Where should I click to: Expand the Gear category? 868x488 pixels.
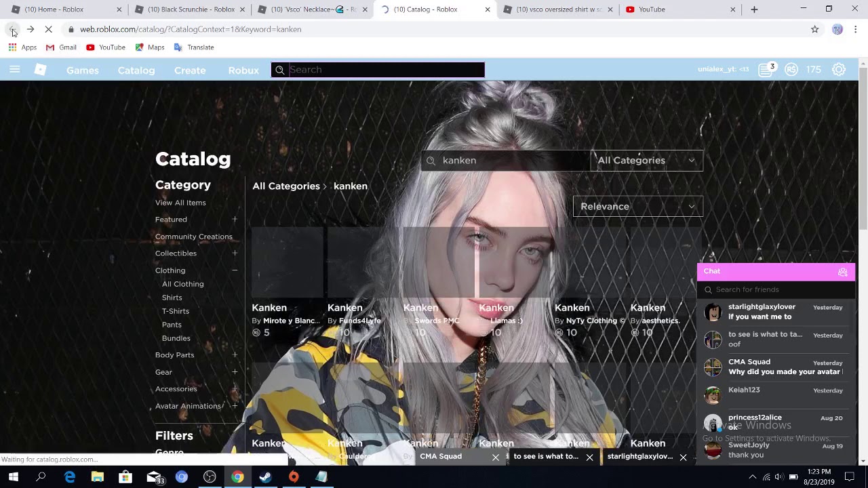coord(235,372)
